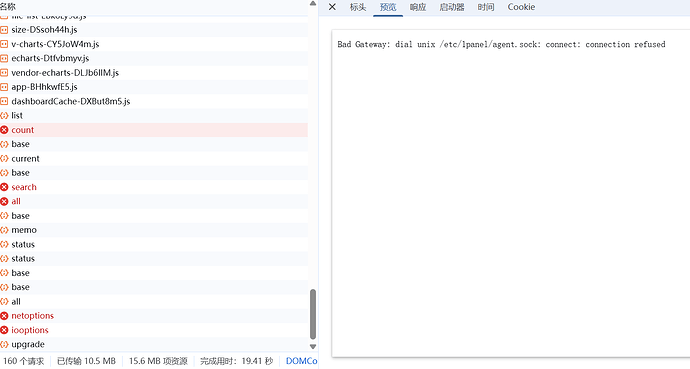This screenshot has height=369, width=690.
Task: Open the 启动器 tab
Action: 452,7
